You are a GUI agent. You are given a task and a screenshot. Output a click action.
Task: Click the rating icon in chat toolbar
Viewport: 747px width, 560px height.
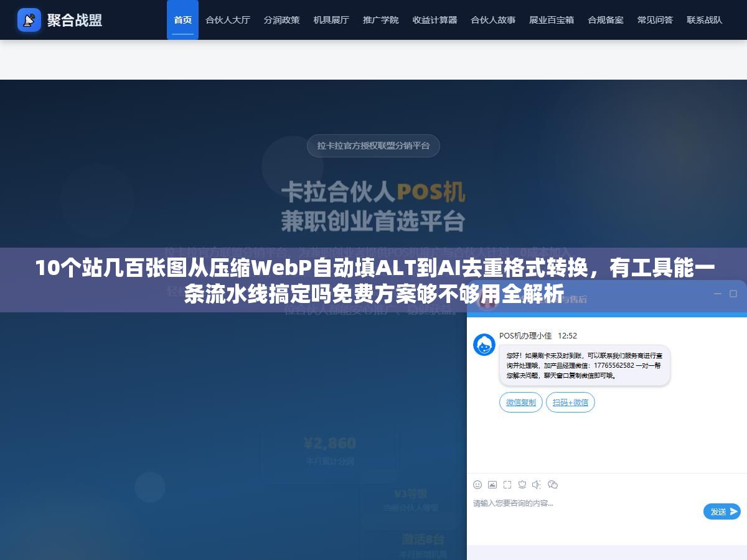click(x=522, y=485)
